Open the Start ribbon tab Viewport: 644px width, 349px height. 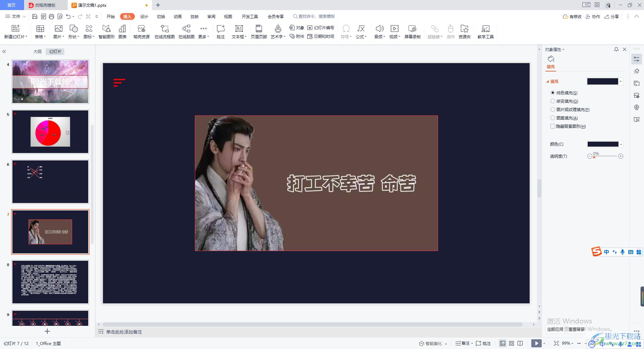111,16
